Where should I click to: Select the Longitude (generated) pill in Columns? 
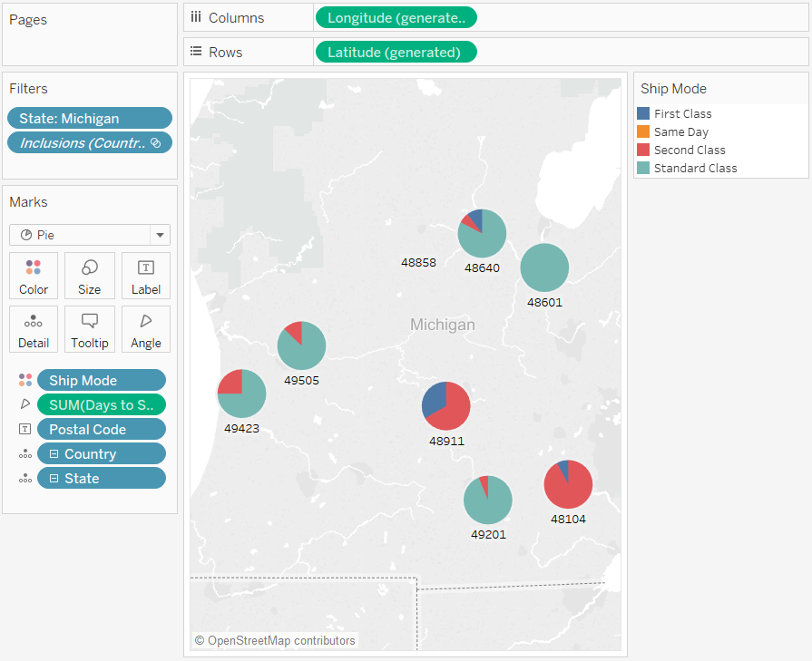(395, 17)
